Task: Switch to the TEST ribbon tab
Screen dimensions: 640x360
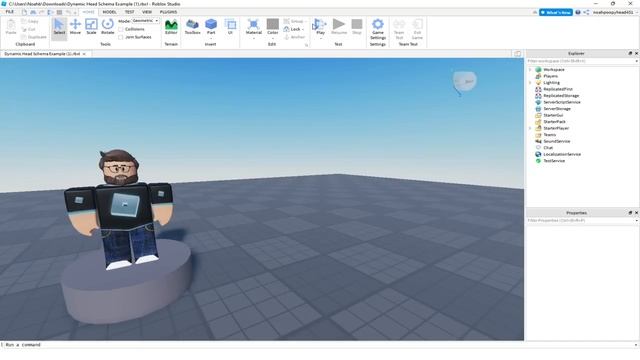Action: (x=129, y=12)
